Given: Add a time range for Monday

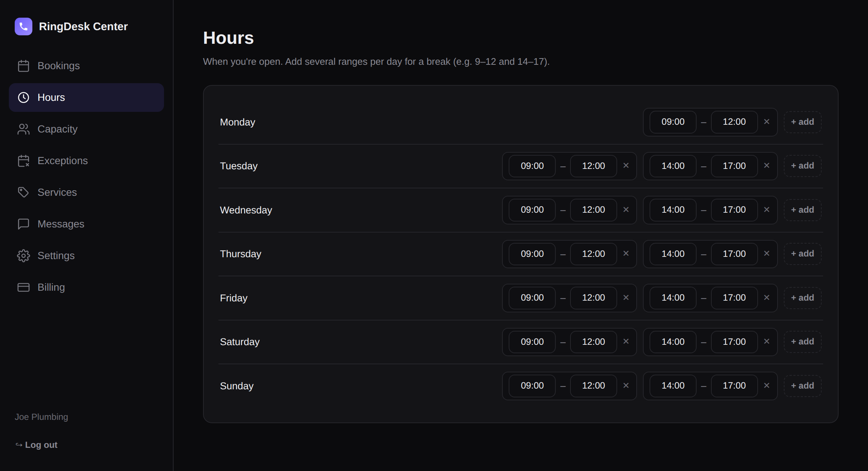Looking at the screenshot, I should pos(803,122).
